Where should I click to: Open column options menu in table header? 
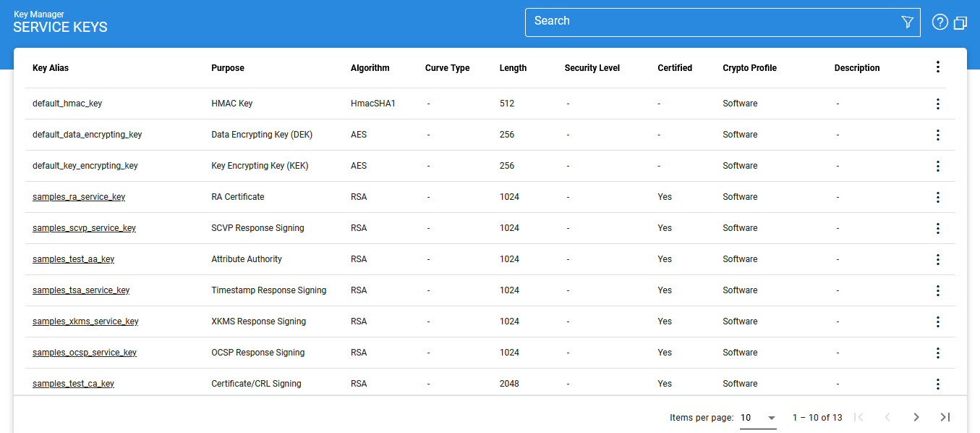pos(937,67)
